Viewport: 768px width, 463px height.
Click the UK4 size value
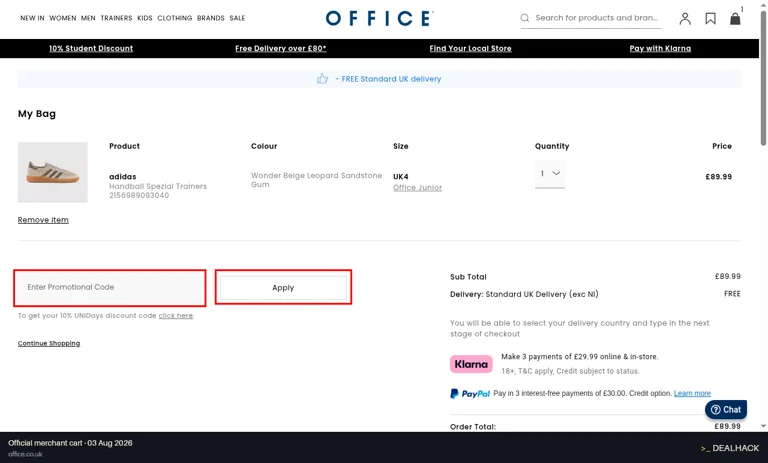[x=401, y=176]
